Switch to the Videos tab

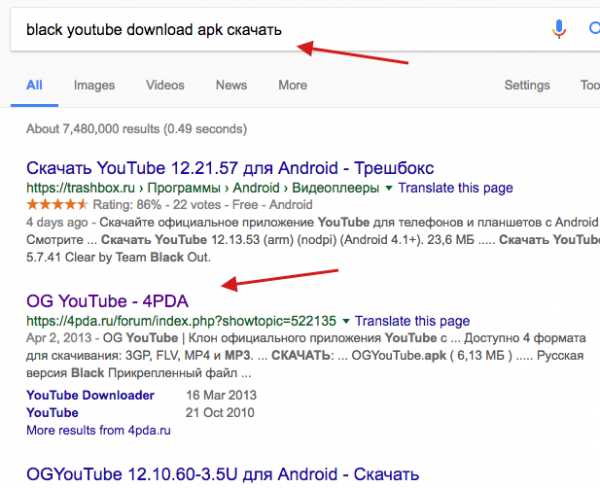(165, 85)
